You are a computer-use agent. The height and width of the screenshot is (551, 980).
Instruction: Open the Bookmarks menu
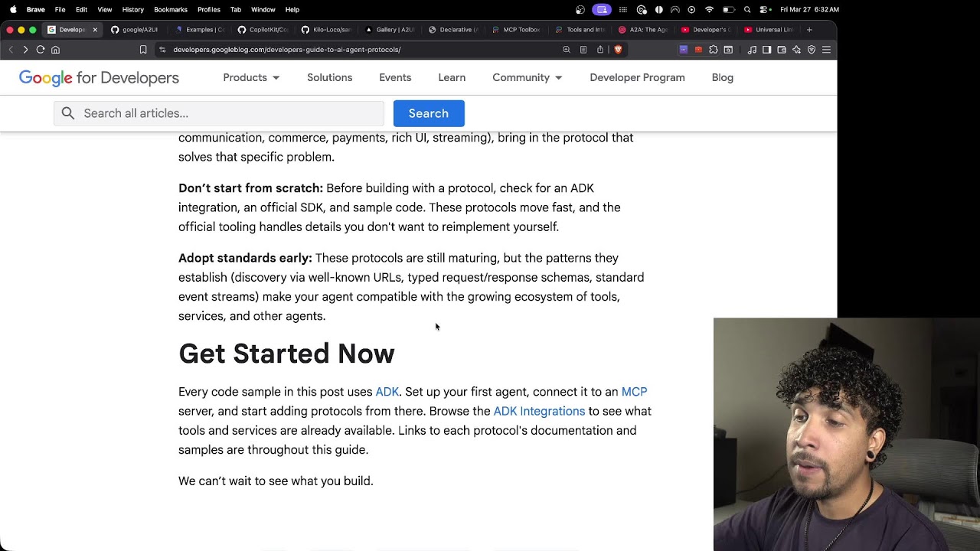[171, 9]
